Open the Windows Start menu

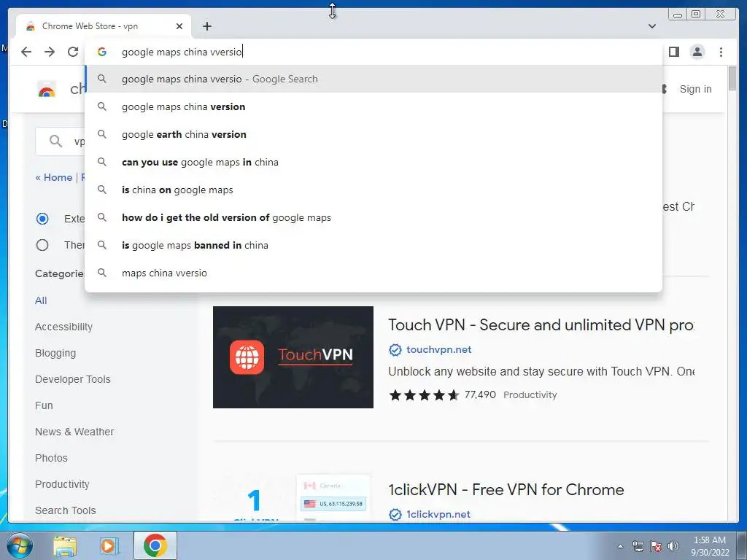click(20, 545)
